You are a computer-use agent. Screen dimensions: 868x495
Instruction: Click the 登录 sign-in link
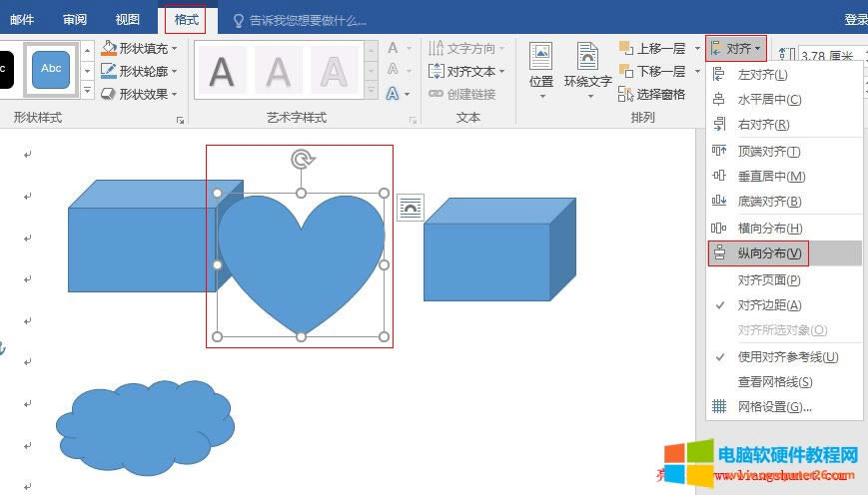(x=855, y=19)
